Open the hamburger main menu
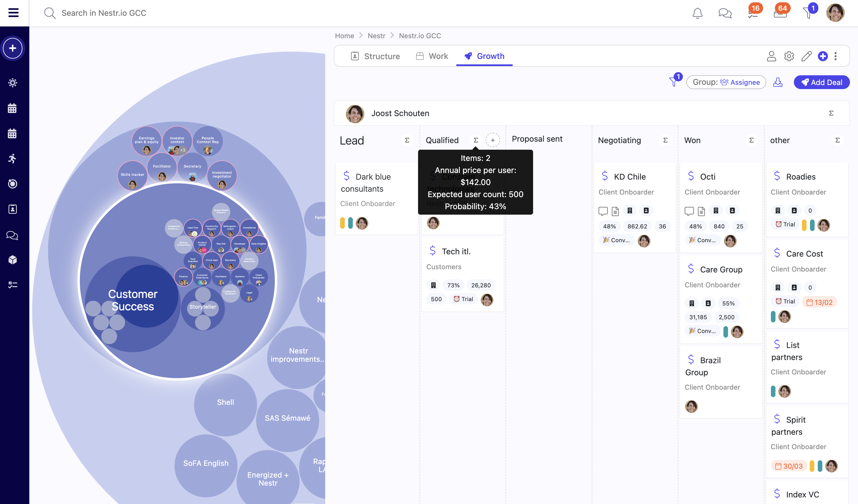Screen dimensions: 858x504 tap(13, 13)
